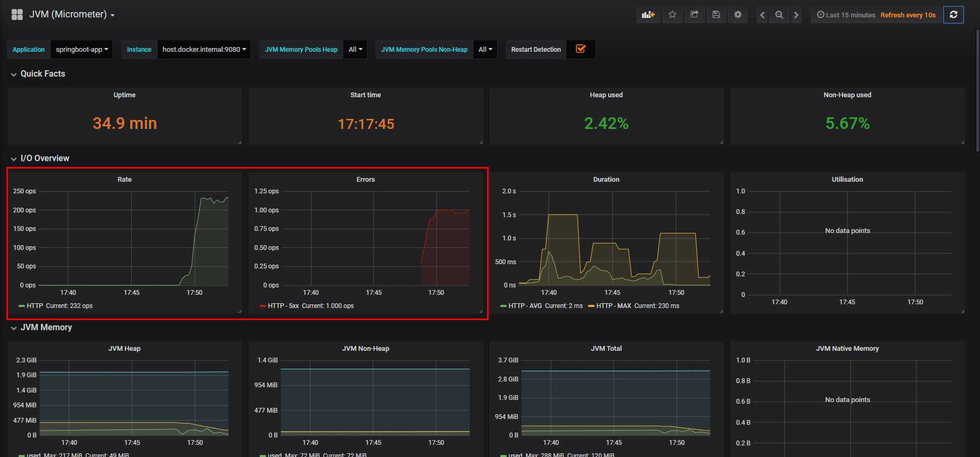The height and width of the screenshot is (457, 980).
Task: Open the dashboards grid icon
Action: coord(17,14)
